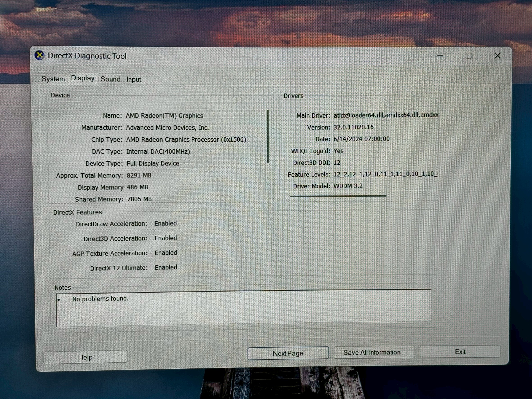Click the Approx. Total Memory value
The height and width of the screenshot is (399, 532).
click(139, 175)
